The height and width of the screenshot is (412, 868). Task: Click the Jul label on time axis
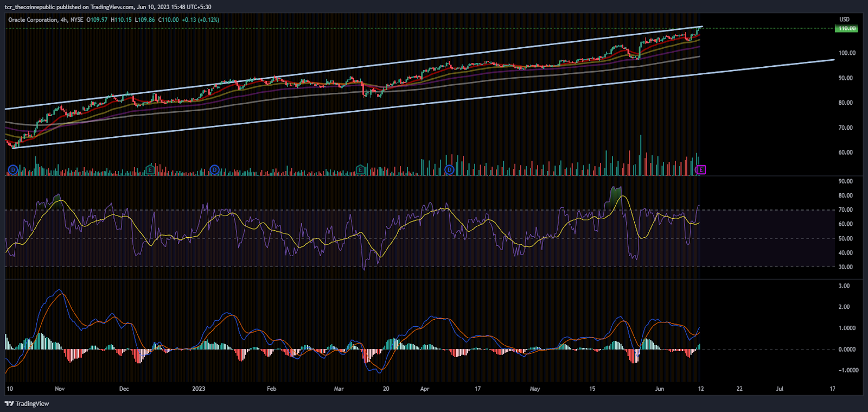(780, 389)
